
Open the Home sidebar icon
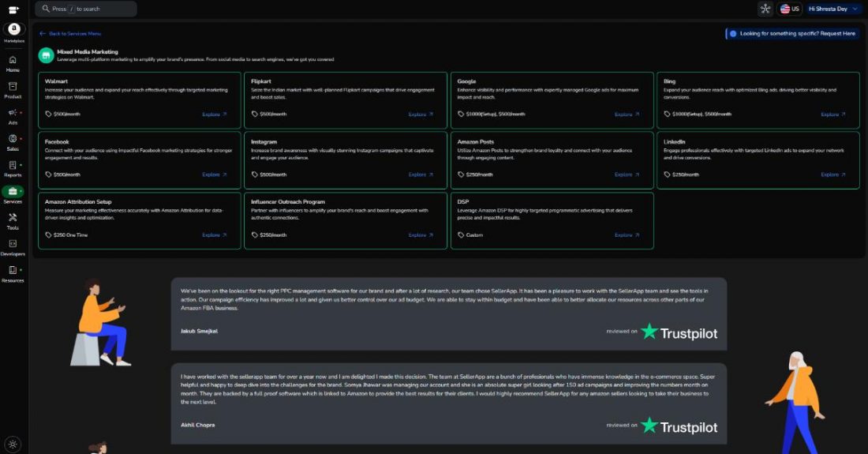tap(13, 60)
